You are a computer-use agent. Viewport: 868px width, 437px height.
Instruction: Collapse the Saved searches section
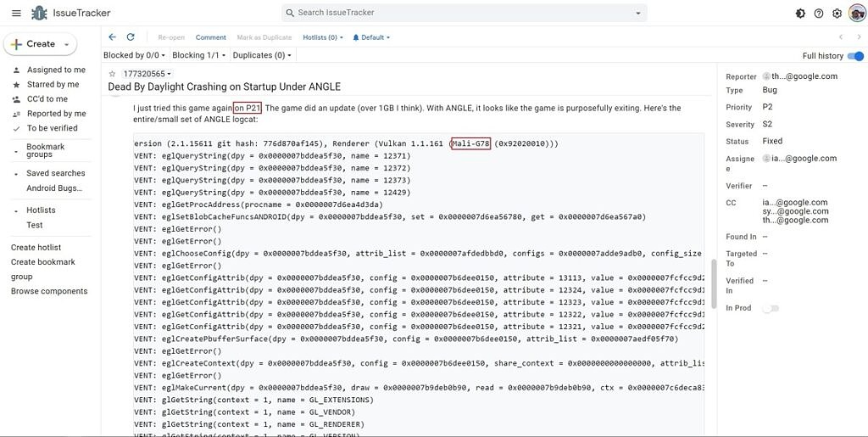[17, 173]
